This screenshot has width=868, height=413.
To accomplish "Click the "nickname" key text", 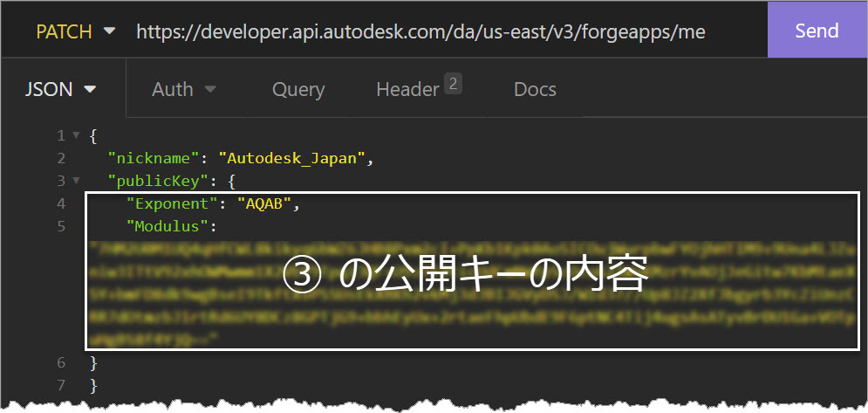I will click(154, 159).
